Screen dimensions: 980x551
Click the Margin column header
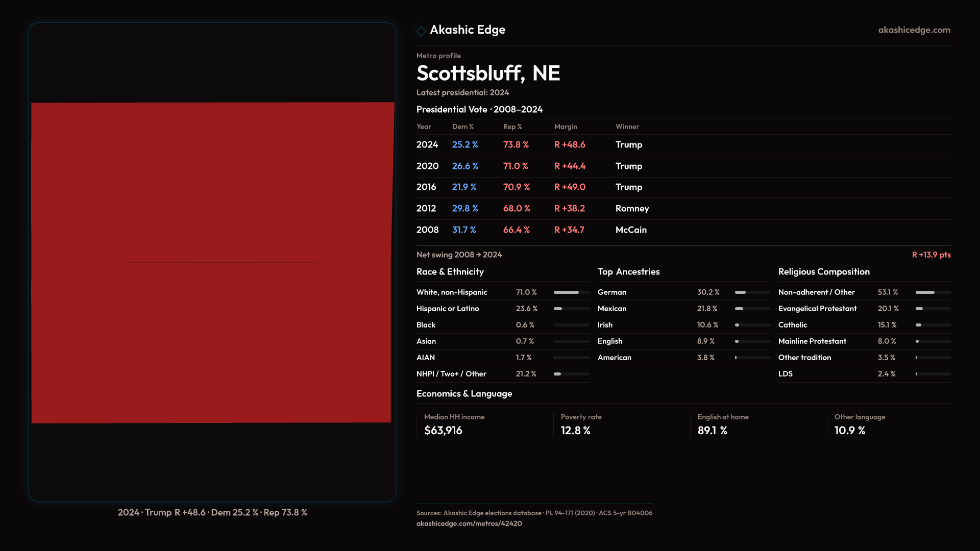[566, 127]
